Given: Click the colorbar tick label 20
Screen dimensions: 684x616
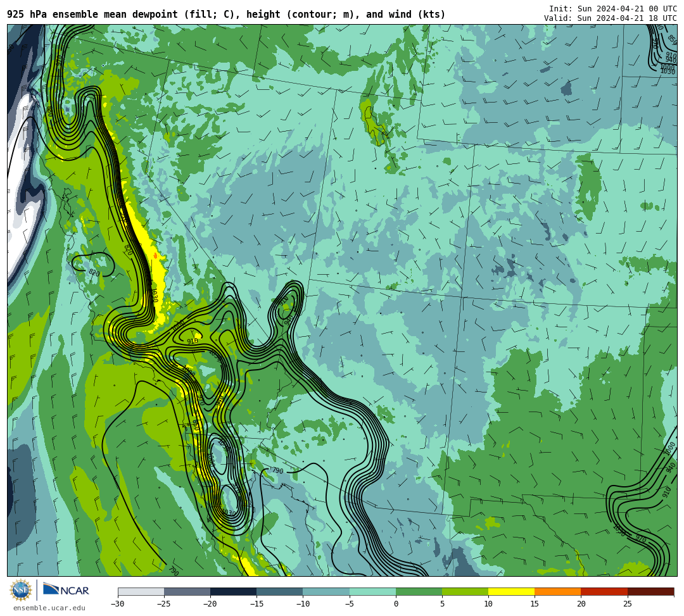Looking at the screenshot, I should click(581, 604).
